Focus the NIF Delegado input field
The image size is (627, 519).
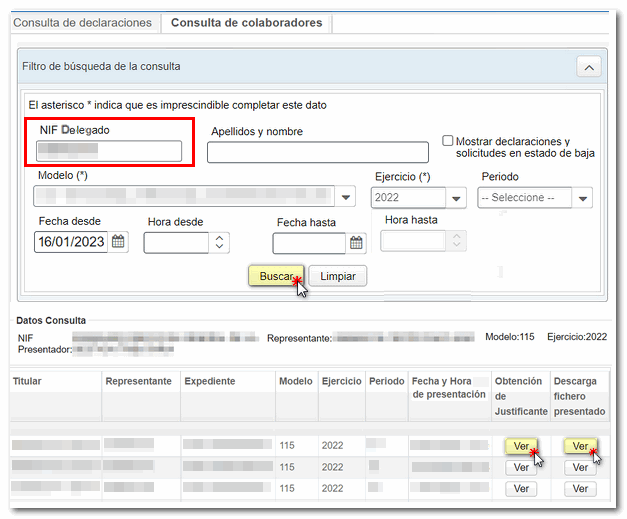coord(108,151)
